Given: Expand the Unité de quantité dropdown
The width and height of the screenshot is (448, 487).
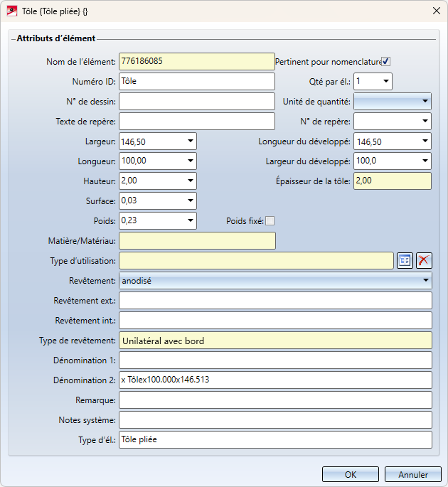Looking at the screenshot, I should [425, 101].
